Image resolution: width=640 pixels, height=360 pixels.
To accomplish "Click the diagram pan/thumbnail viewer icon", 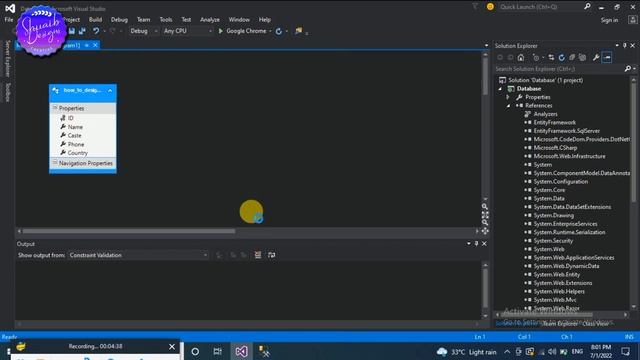I will click(x=484, y=231).
